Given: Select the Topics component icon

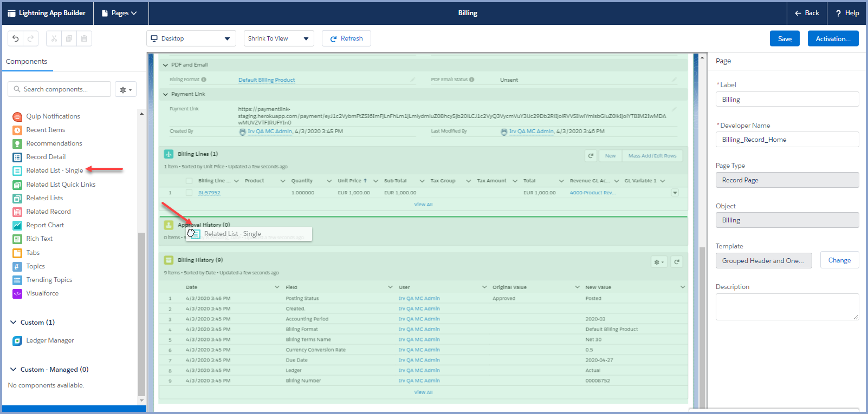Looking at the screenshot, I should [17, 266].
